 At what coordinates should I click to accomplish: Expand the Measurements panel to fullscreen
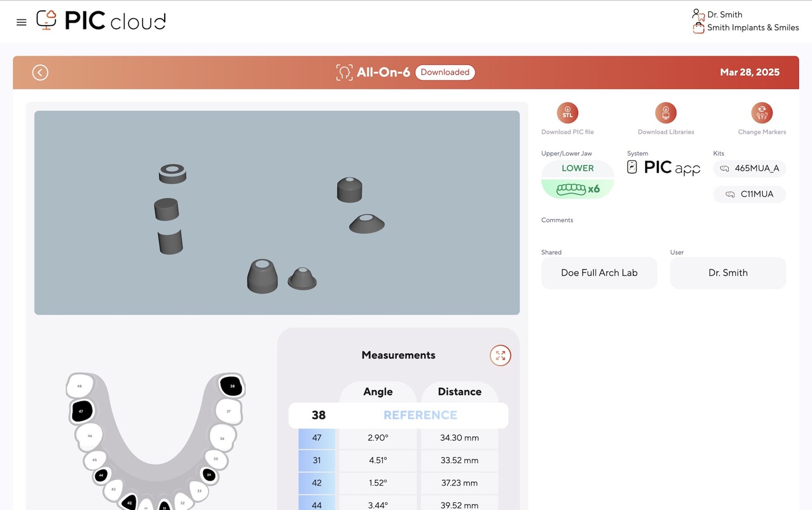(500, 356)
